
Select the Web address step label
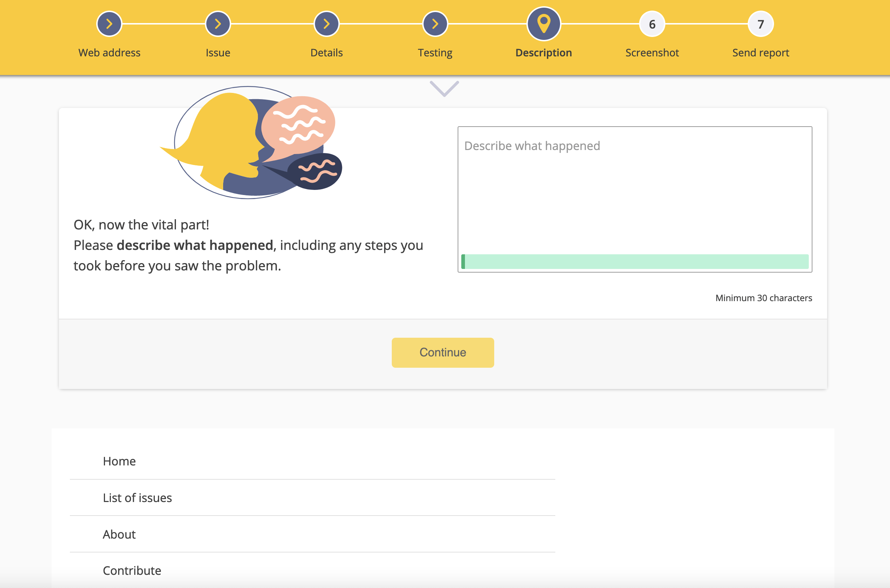pos(109,52)
